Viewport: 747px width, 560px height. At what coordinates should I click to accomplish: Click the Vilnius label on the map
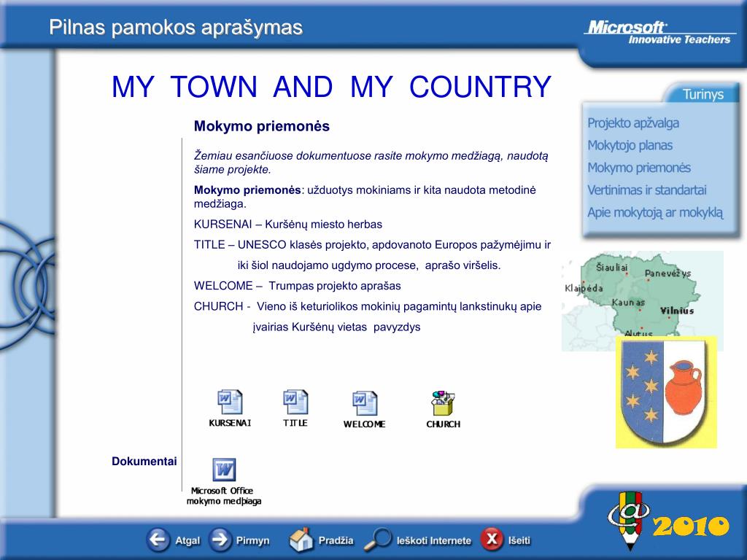click(x=677, y=311)
